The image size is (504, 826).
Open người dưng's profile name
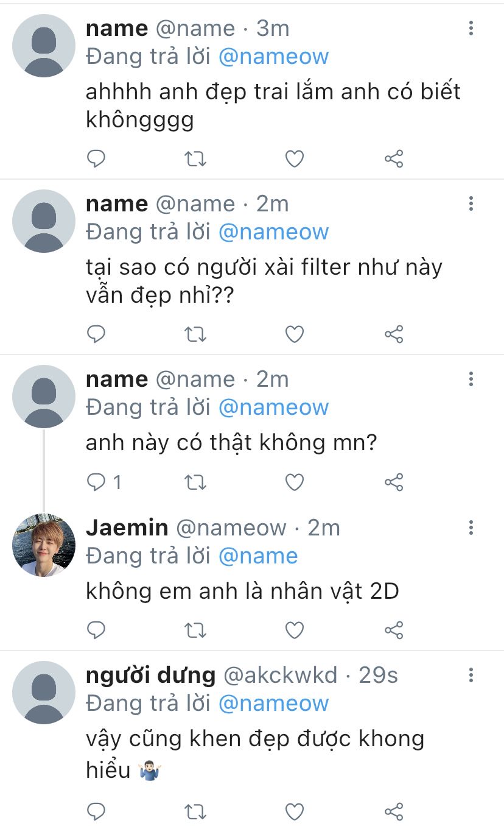[x=150, y=676]
